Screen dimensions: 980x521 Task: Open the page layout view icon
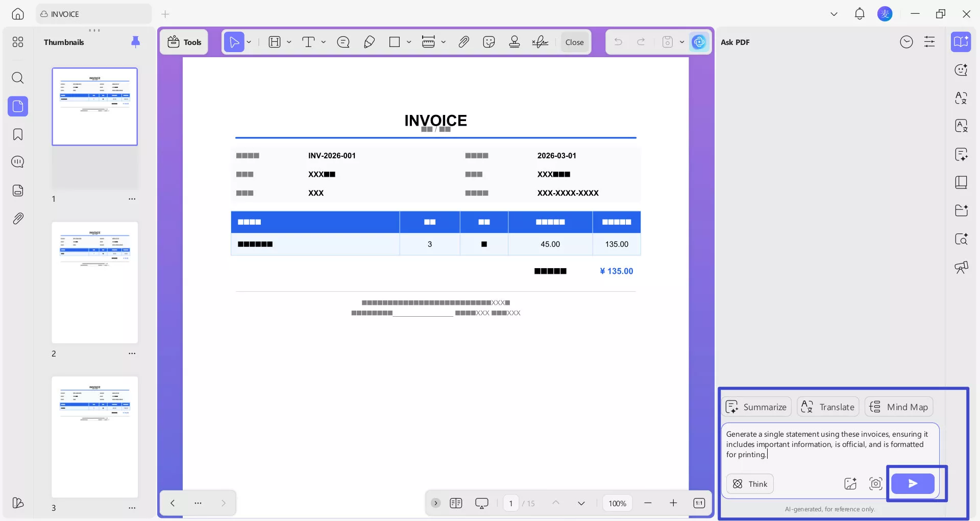456,503
